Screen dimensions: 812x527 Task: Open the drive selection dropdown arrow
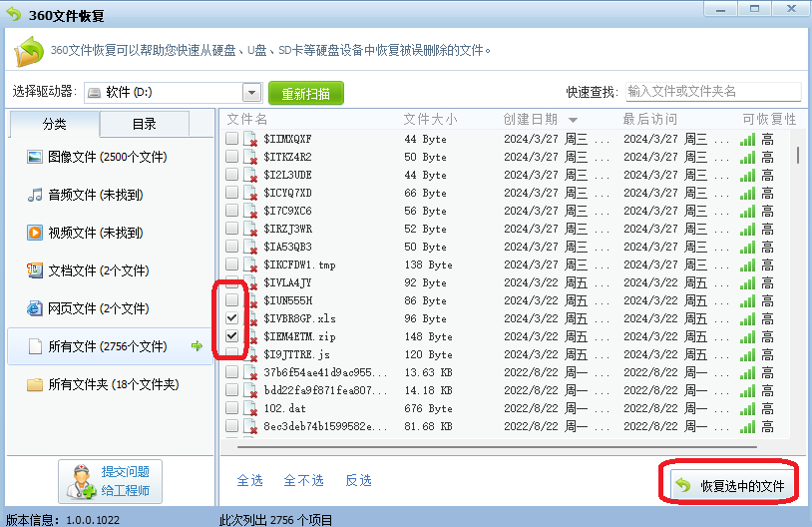pos(252,93)
